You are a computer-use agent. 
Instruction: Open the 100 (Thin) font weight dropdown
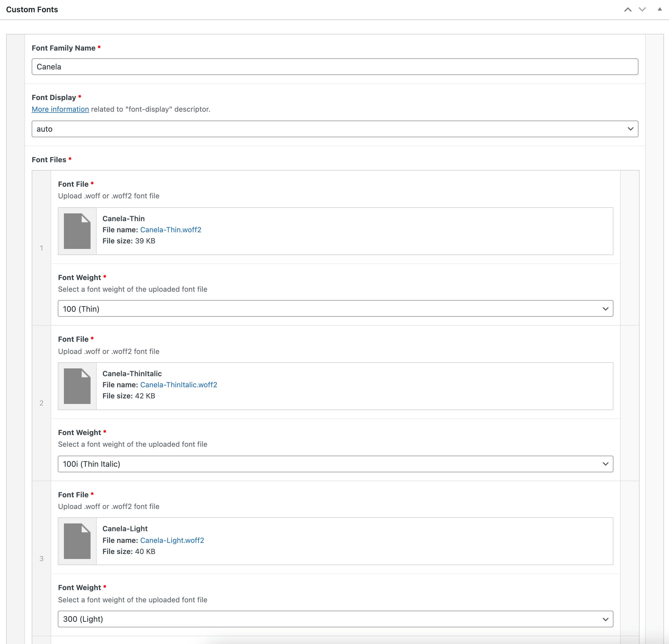click(335, 308)
